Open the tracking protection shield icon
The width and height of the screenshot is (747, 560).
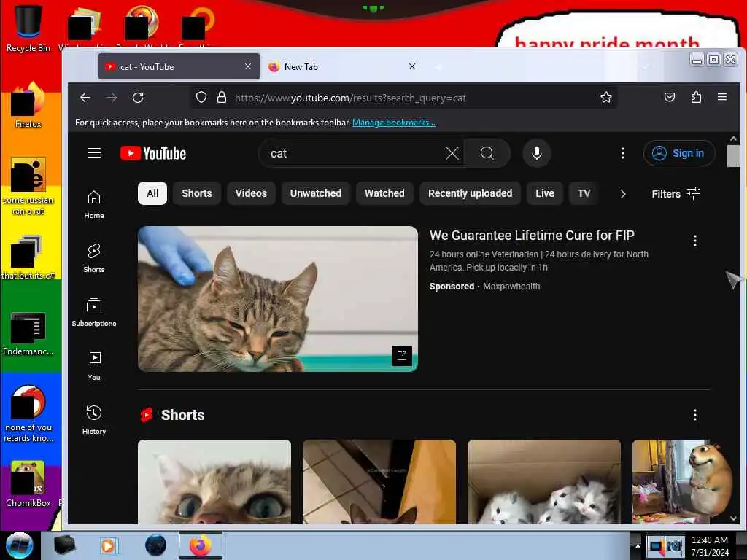(x=201, y=98)
